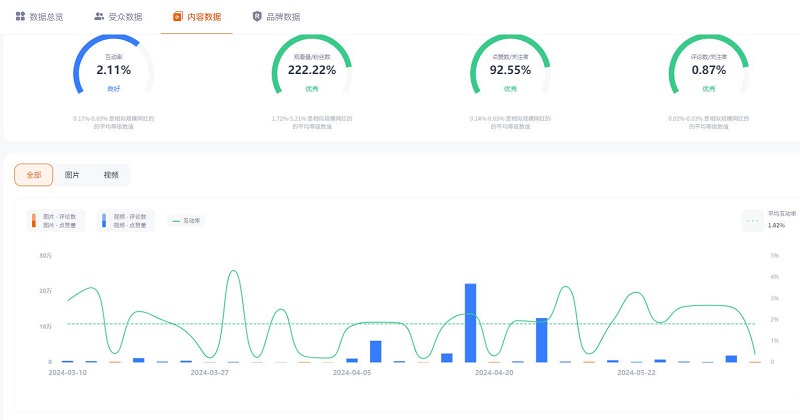Screen dimensions: 800x420
Task: Switch to the 品牌数据 tab
Action: [276, 17]
